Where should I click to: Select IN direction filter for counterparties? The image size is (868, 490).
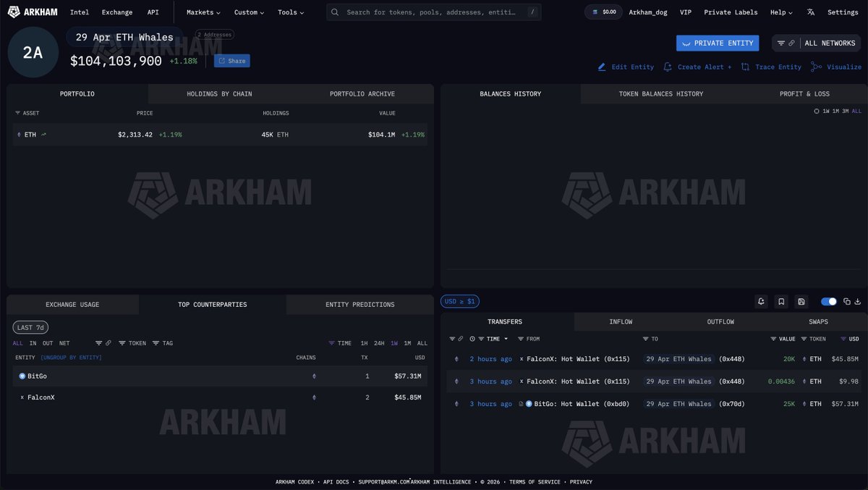[33, 343]
